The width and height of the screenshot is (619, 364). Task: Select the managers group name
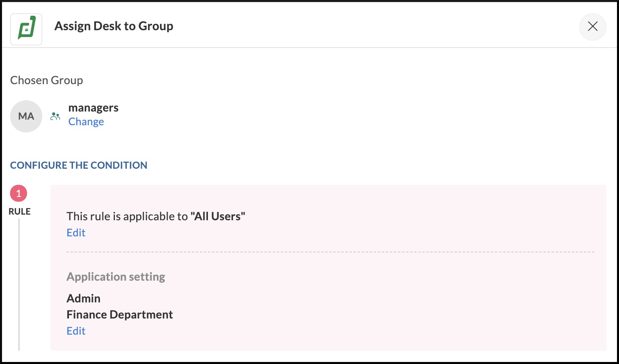point(93,108)
